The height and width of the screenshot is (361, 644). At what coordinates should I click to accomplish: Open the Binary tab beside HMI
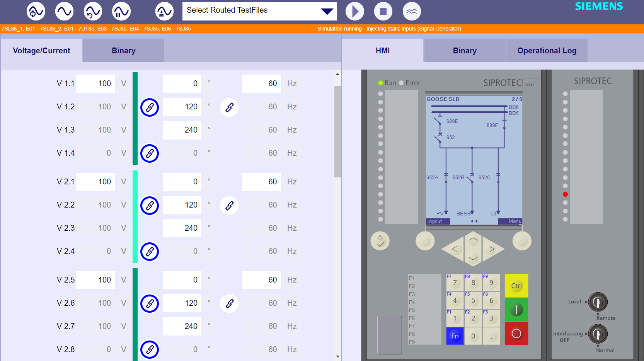coord(465,51)
